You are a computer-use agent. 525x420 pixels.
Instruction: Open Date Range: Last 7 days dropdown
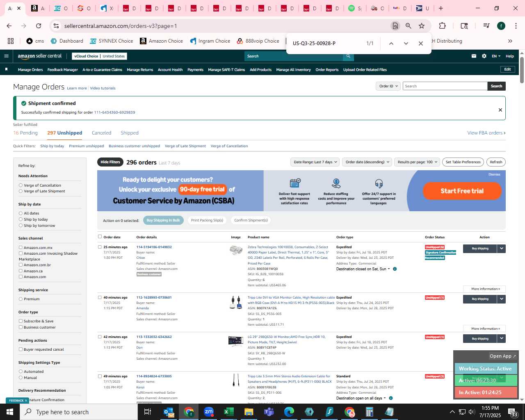tap(315, 162)
